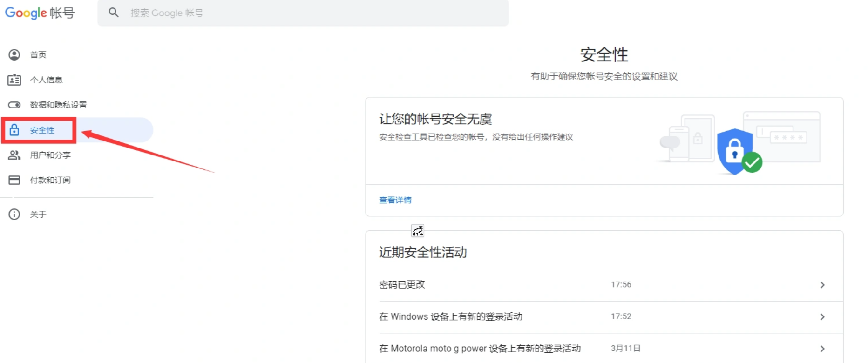The height and width of the screenshot is (363, 868).
Task: Expand the 密码已更改 row chevron
Action: [x=822, y=285]
